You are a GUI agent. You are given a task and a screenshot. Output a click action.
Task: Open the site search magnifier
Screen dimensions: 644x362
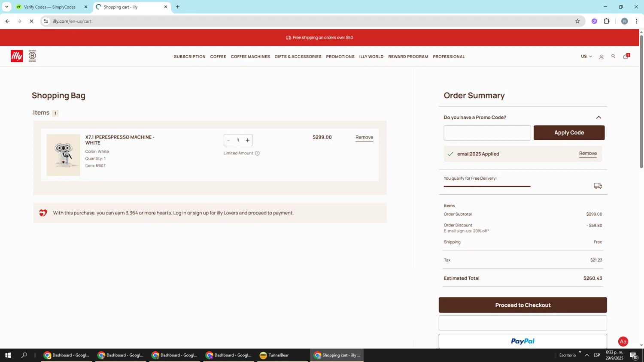point(613,57)
